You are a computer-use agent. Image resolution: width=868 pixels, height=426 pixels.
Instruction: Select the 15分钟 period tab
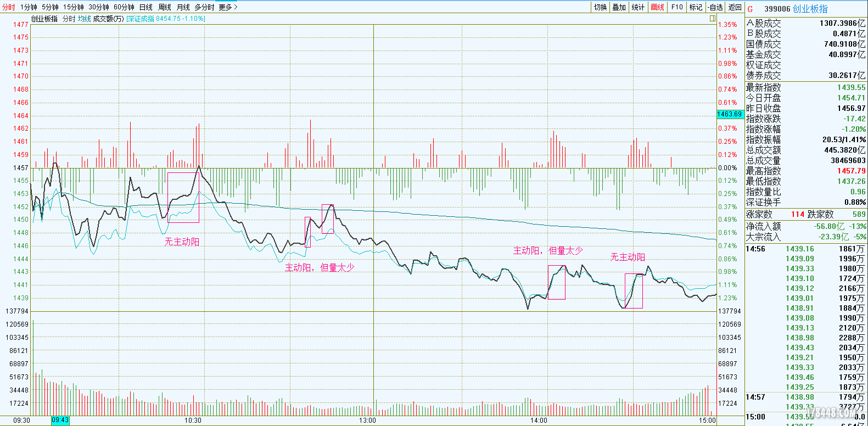click(x=74, y=7)
